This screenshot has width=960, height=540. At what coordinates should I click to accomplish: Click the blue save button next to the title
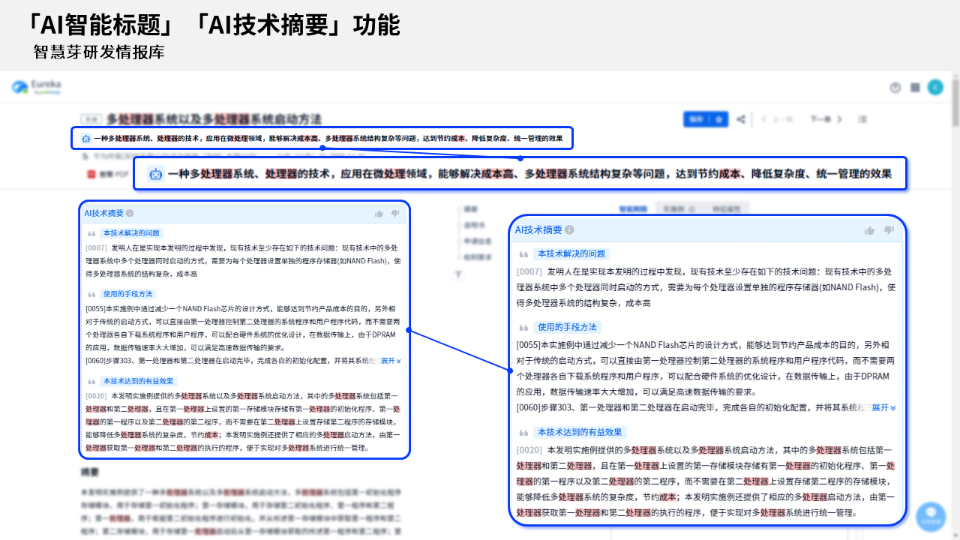click(705, 119)
